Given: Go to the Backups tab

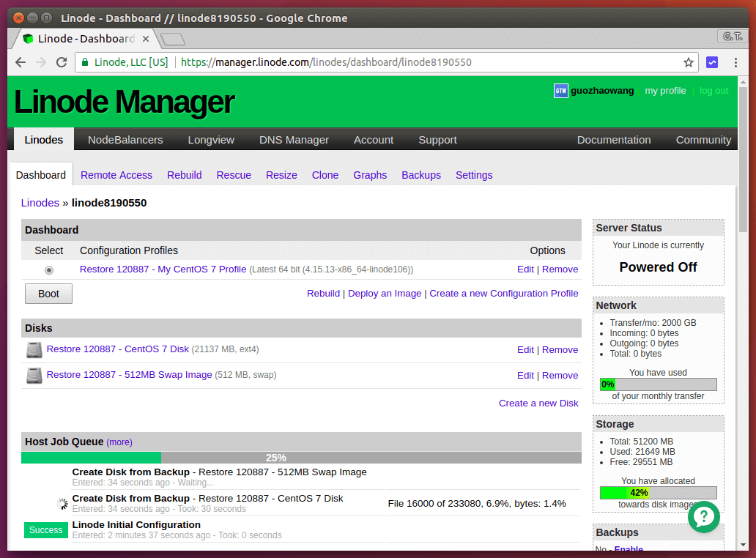Looking at the screenshot, I should 421,175.
